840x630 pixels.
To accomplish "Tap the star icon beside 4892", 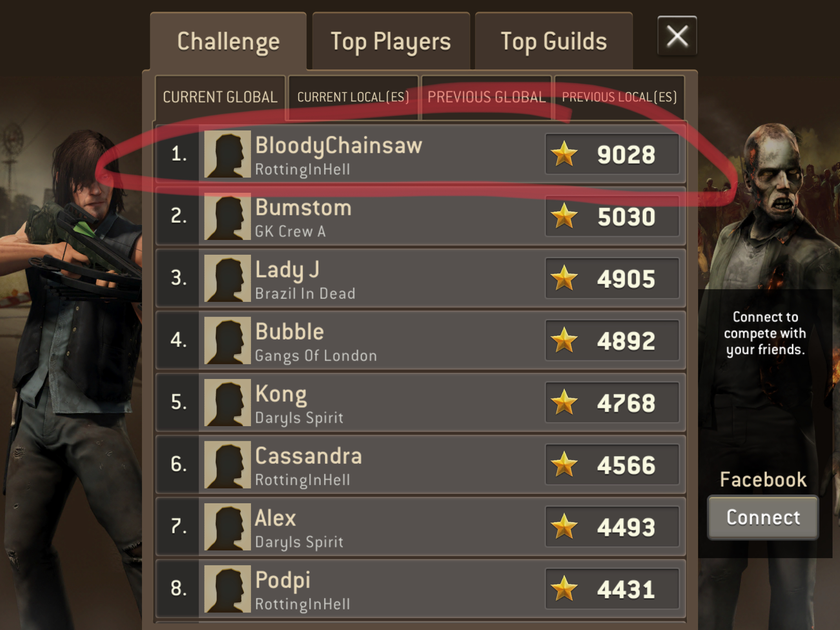I will coord(564,340).
